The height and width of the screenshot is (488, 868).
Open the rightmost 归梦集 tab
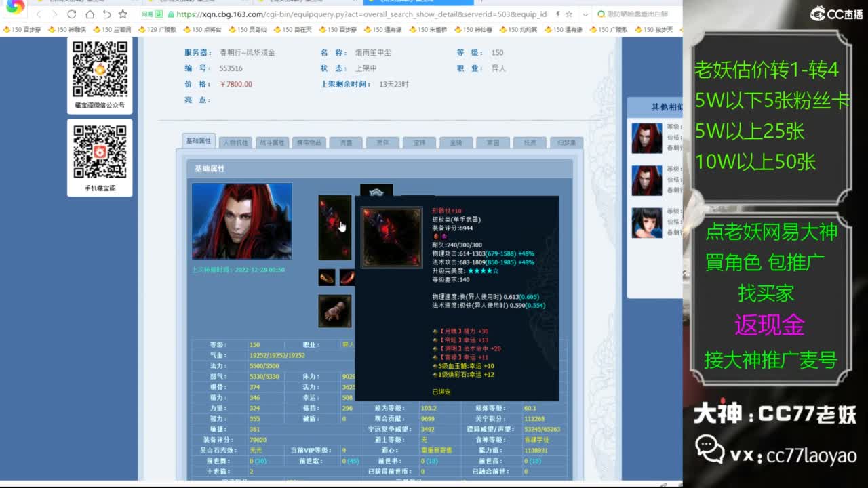566,142
